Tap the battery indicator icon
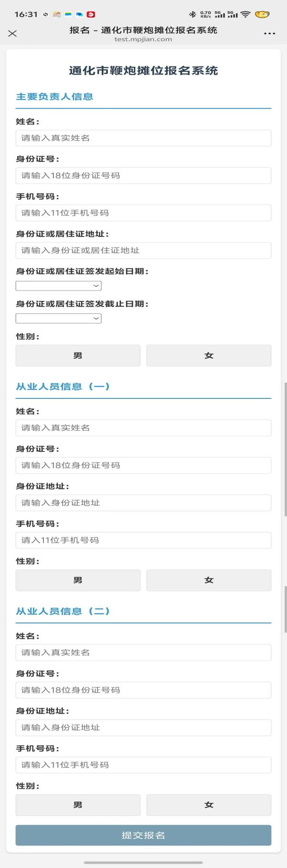 [262, 14]
